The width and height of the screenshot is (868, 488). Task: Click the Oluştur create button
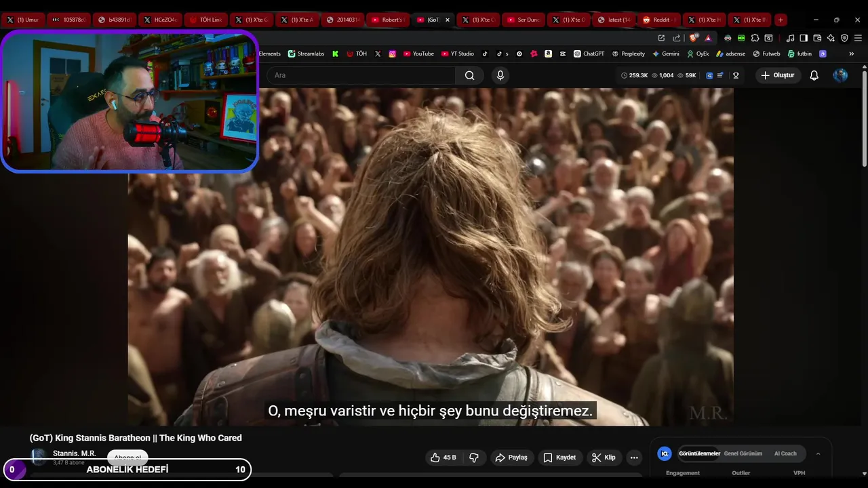(777, 75)
